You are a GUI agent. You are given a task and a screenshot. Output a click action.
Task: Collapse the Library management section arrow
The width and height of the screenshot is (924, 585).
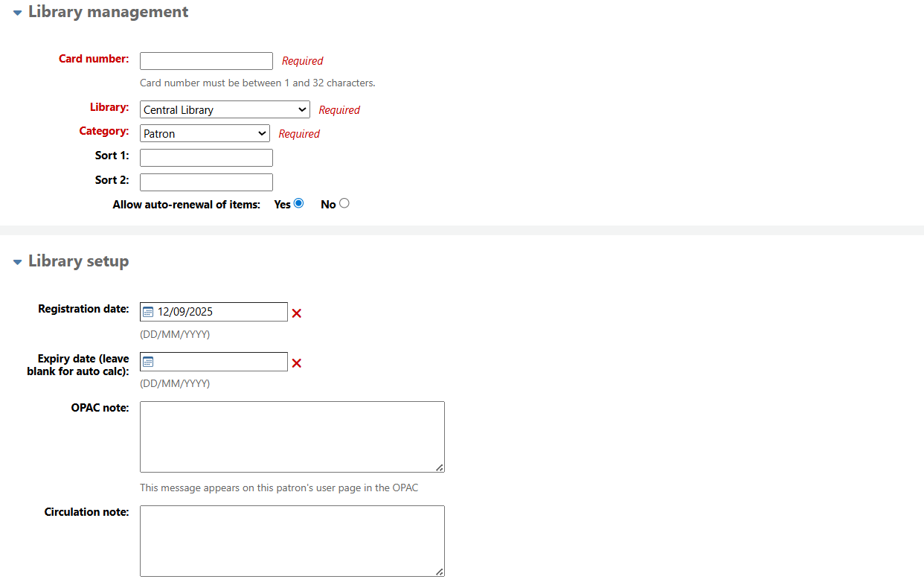pyautogui.click(x=18, y=13)
